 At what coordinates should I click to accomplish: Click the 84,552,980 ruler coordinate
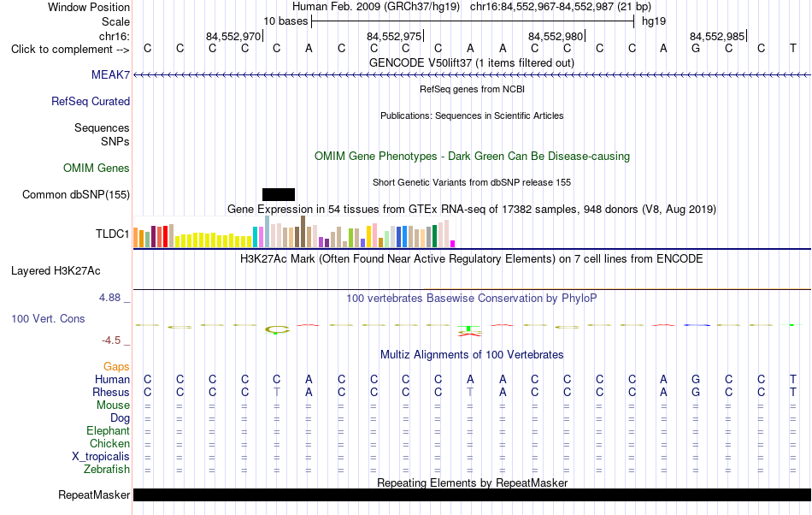[x=556, y=36]
